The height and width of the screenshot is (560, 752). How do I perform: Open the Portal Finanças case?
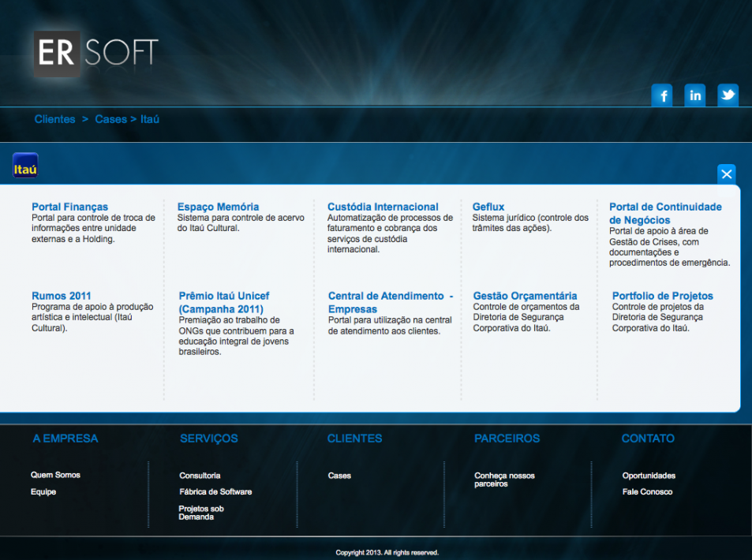point(69,207)
